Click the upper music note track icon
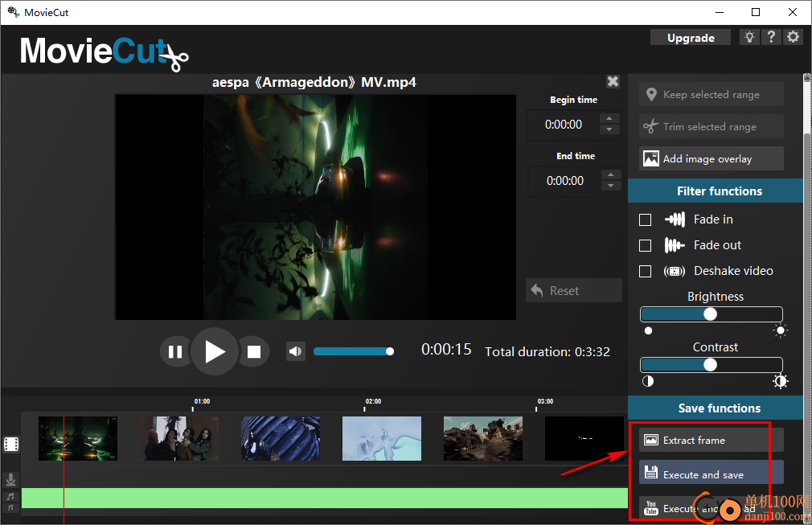The image size is (812, 525). click(10, 497)
